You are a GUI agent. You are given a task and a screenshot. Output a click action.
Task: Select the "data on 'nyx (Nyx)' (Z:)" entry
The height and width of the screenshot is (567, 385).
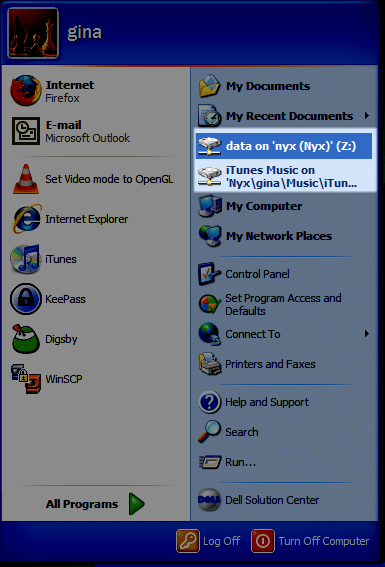click(x=284, y=146)
